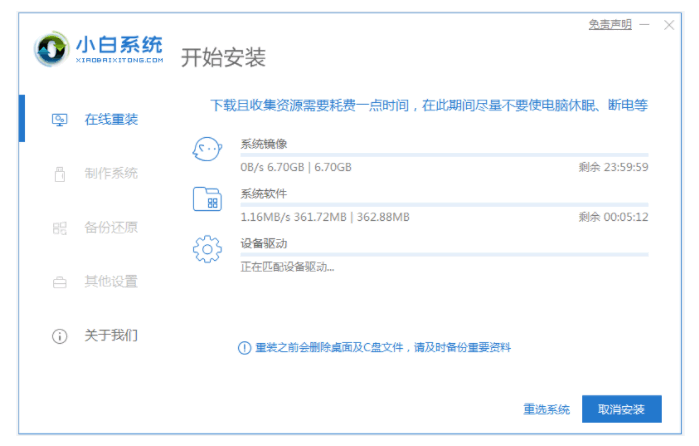Click the blue download notice text at top
This screenshot has height=446, width=699.
[429, 106]
